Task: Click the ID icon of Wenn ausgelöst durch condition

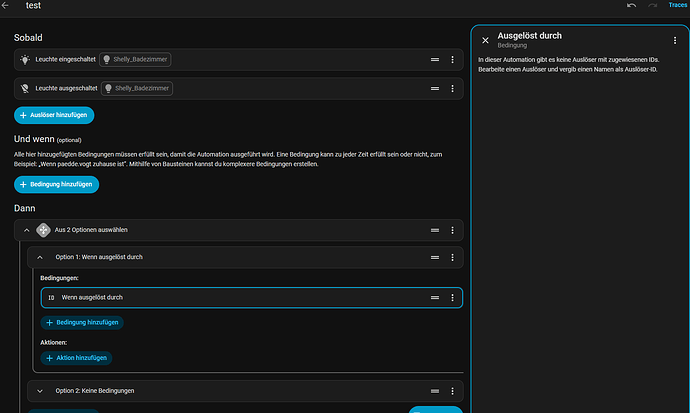Action: [x=51, y=298]
